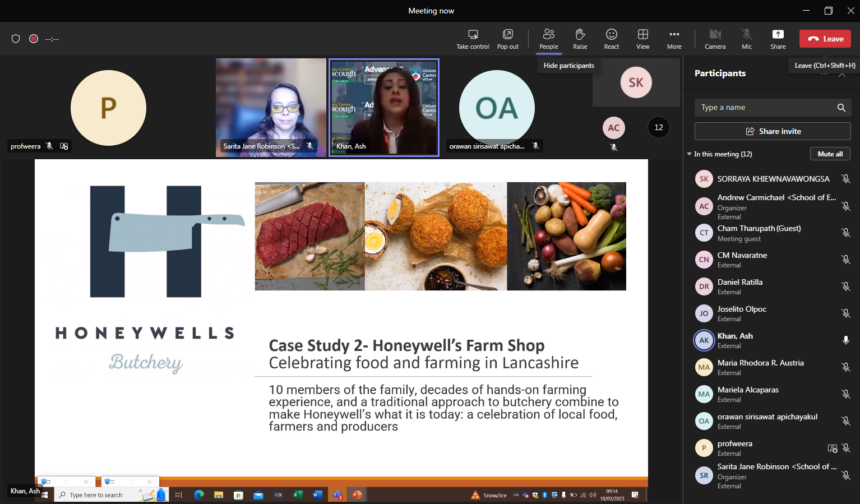Leave the meeting

(825, 39)
